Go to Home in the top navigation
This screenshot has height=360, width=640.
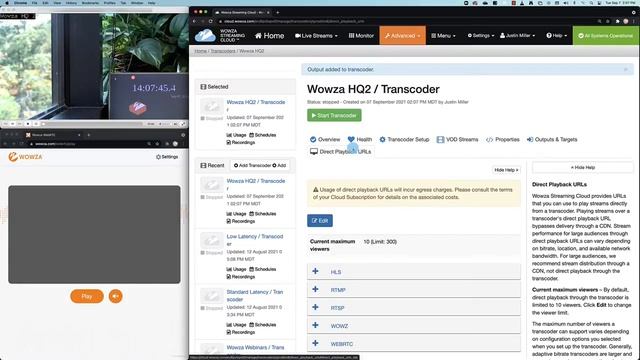[x=269, y=36]
